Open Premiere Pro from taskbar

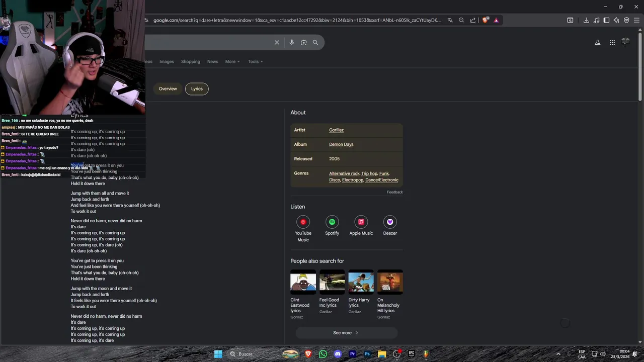click(x=353, y=354)
